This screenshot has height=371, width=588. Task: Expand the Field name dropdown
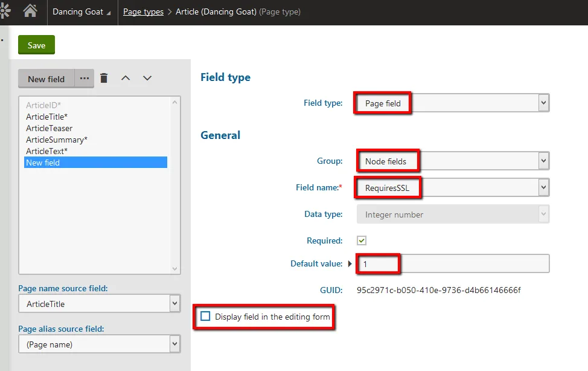click(543, 188)
